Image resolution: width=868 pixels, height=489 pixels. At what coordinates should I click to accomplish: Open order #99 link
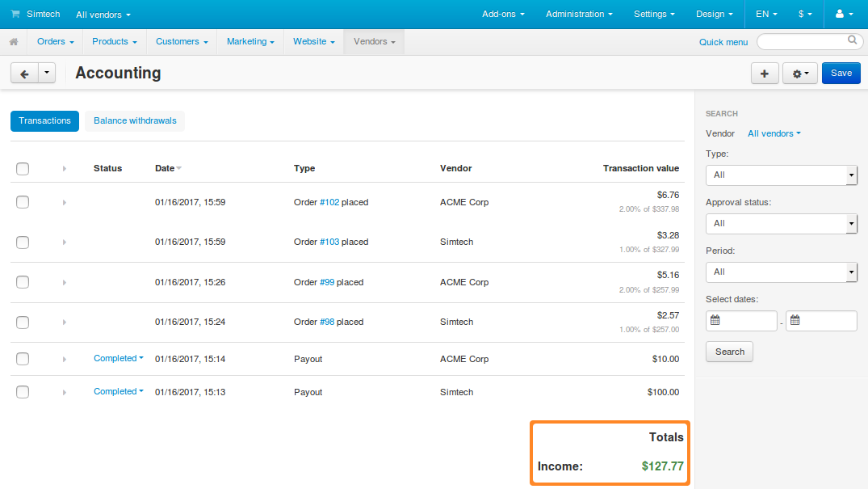click(327, 282)
